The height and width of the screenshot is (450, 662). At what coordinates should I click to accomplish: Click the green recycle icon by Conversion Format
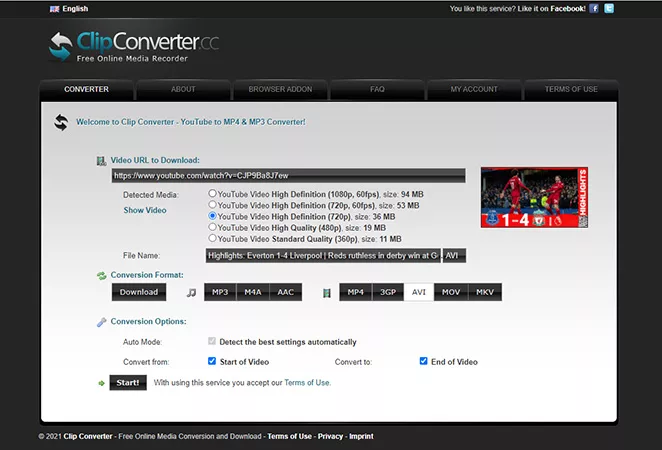click(x=101, y=276)
